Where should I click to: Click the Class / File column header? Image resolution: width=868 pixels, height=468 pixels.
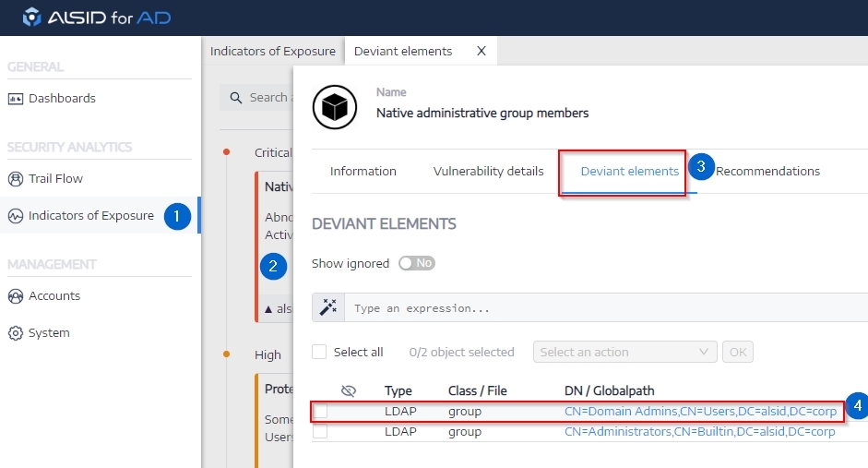tap(477, 391)
